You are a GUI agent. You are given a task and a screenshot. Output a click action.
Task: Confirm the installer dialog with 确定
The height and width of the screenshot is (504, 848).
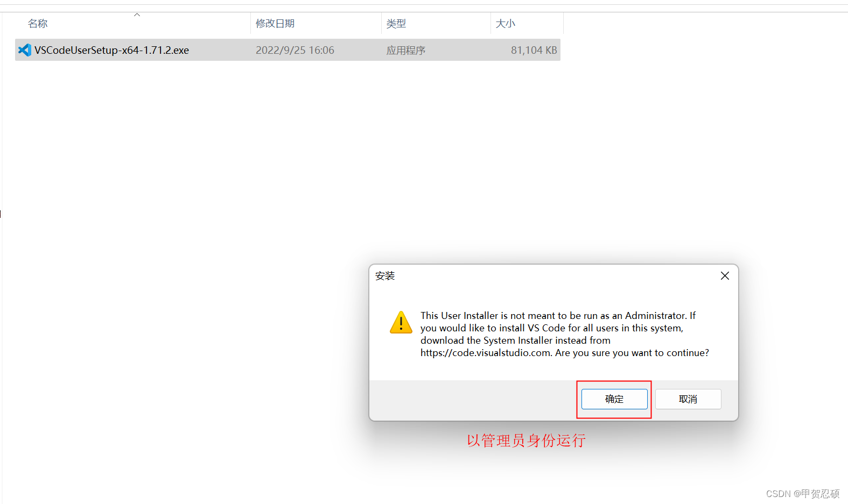click(x=614, y=399)
